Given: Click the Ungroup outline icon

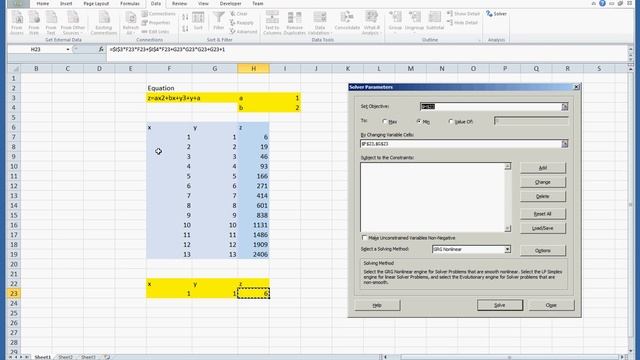Looking at the screenshot, I should click(414, 21).
